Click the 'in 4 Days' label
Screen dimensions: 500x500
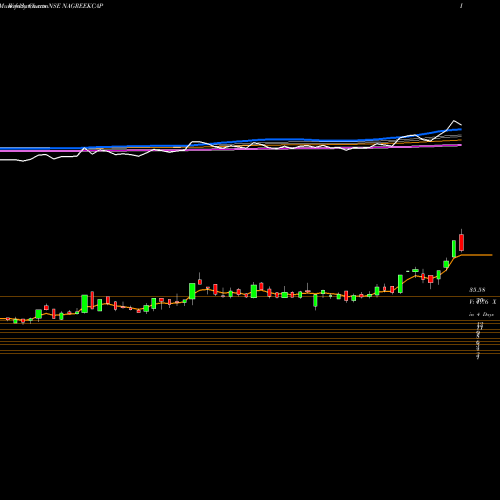tap(481, 314)
